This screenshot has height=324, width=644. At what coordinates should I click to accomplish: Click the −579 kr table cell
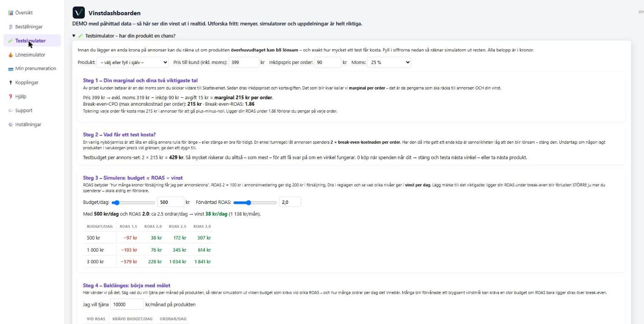[x=128, y=261]
